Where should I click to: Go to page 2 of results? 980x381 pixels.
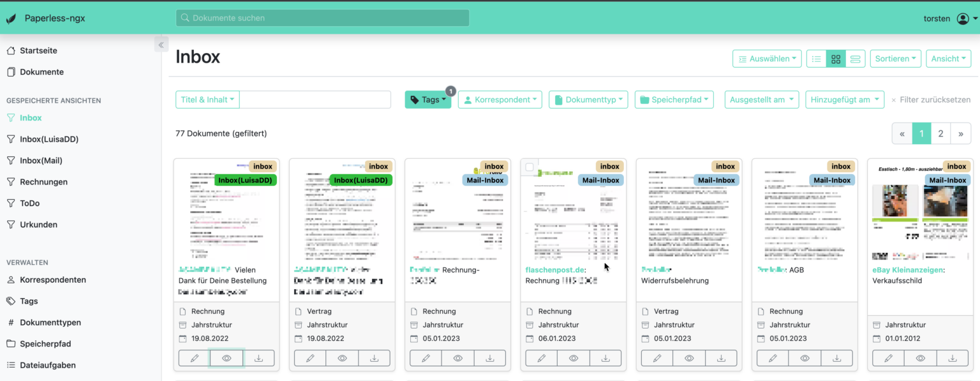click(x=940, y=133)
